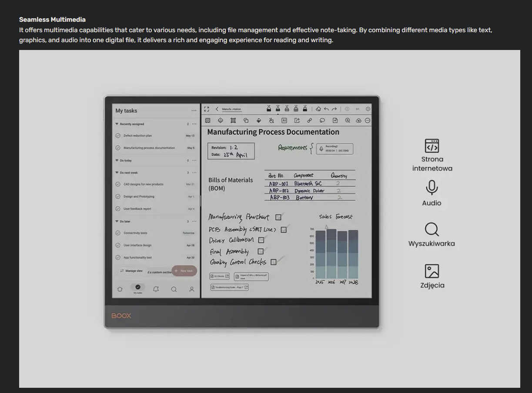Activate the eraser tool

click(318, 109)
